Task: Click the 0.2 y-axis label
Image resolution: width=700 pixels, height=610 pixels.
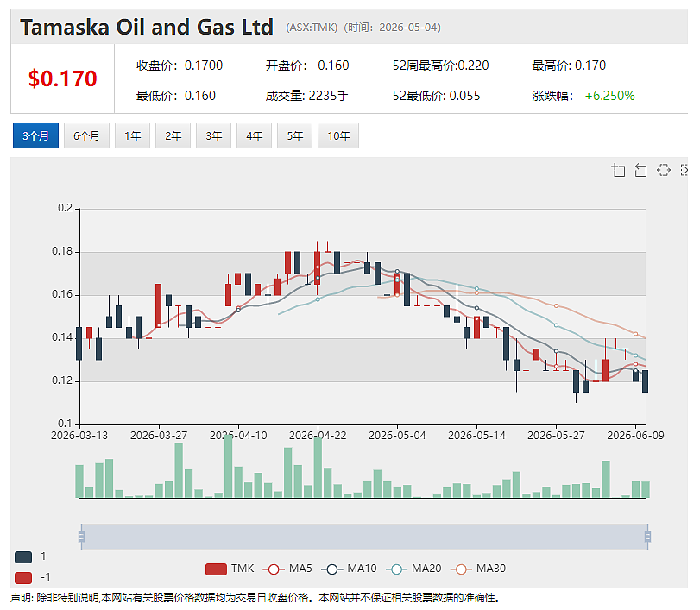Action: tap(66, 208)
